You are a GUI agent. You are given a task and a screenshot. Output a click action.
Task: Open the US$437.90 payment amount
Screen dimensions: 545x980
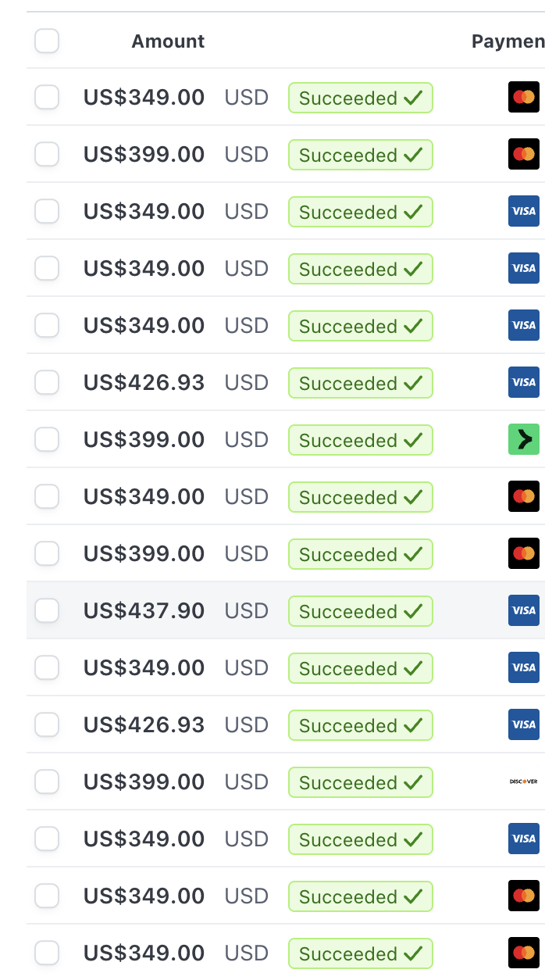tap(144, 610)
